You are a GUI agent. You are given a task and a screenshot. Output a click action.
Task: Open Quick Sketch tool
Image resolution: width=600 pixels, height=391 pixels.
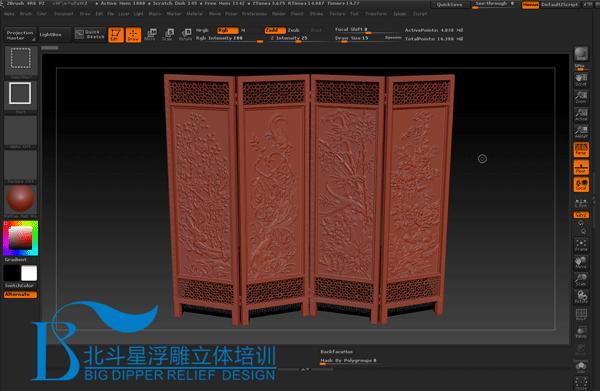(90, 34)
